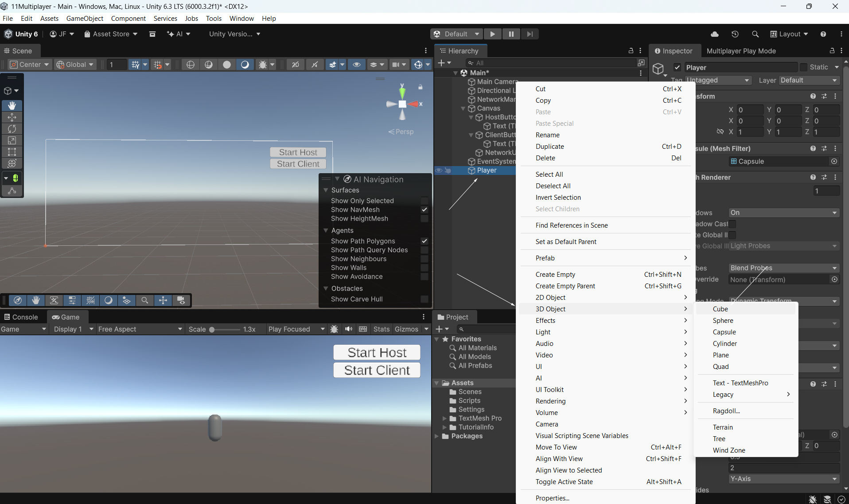The image size is (849, 504).
Task: Choose Cube from the 3D Object submenu
Action: pos(720,309)
